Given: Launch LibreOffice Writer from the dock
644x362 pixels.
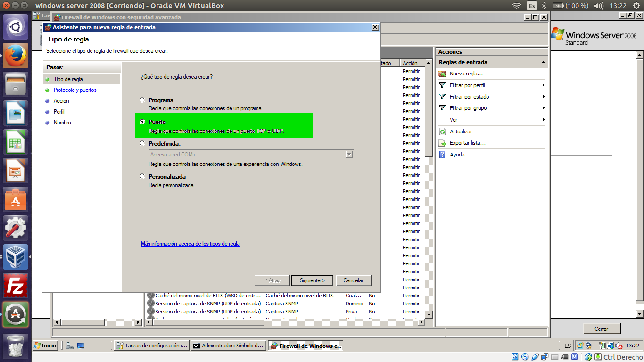Looking at the screenshot, I should tap(16, 113).
